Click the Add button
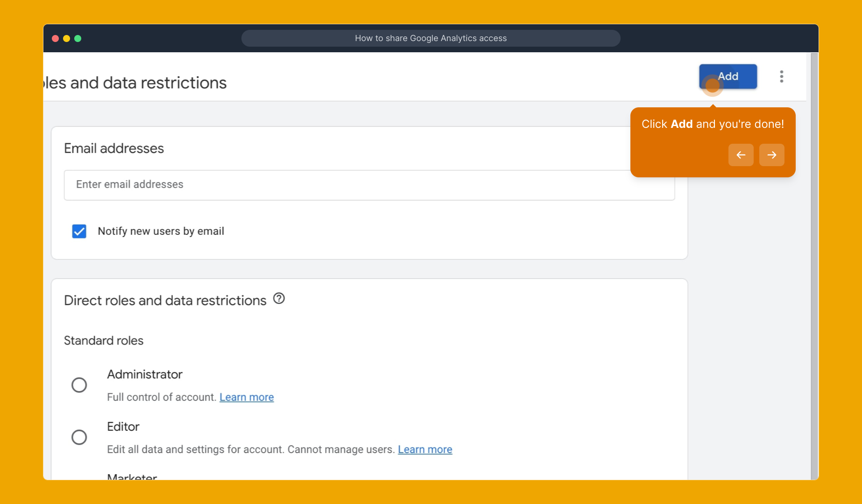The width and height of the screenshot is (862, 504). (x=728, y=76)
